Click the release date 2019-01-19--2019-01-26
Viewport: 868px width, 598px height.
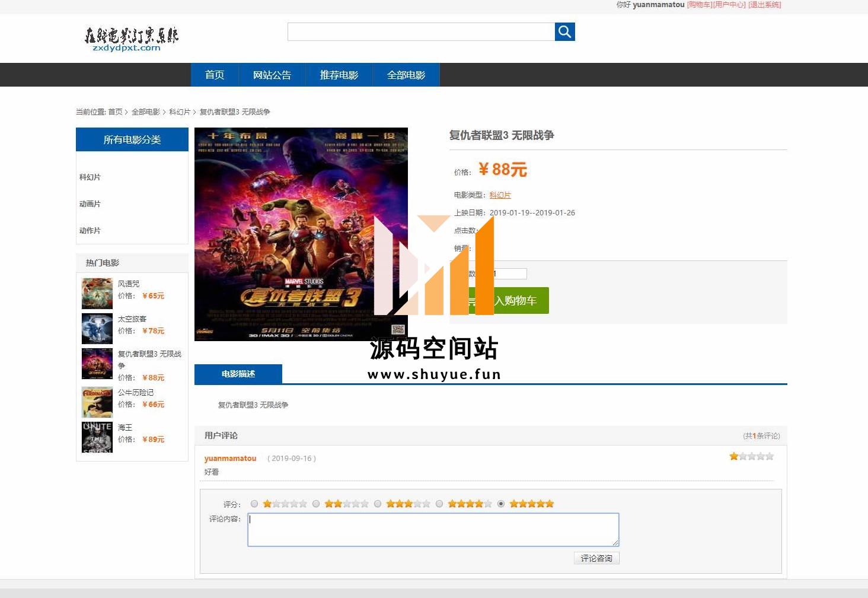click(x=532, y=213)
